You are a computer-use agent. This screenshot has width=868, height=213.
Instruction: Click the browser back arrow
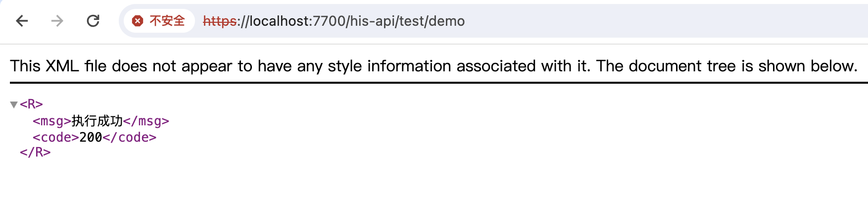22,21
